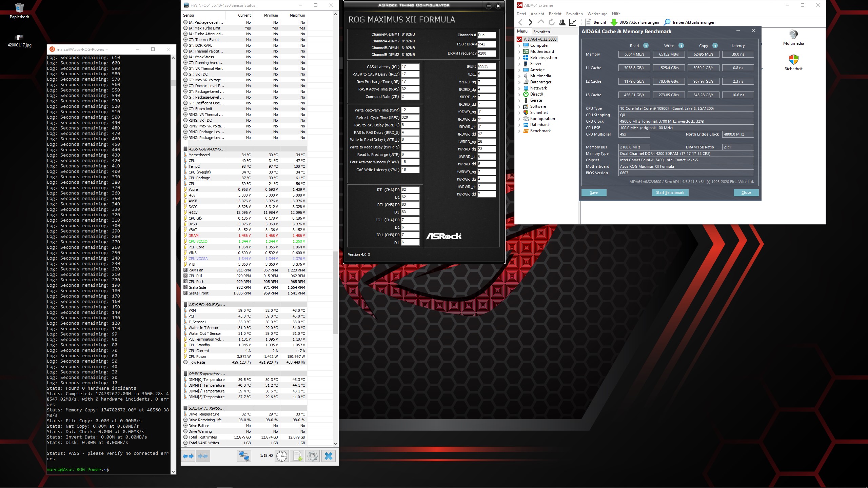
Task: Switch to the Favoriten tab in AIDA64
Action: (541, 31)
